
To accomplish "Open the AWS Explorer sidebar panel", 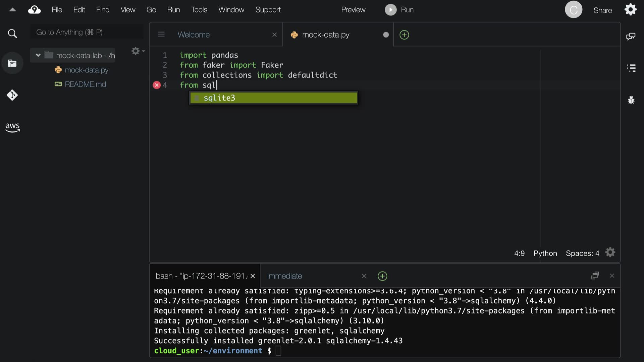I will 12,127.
